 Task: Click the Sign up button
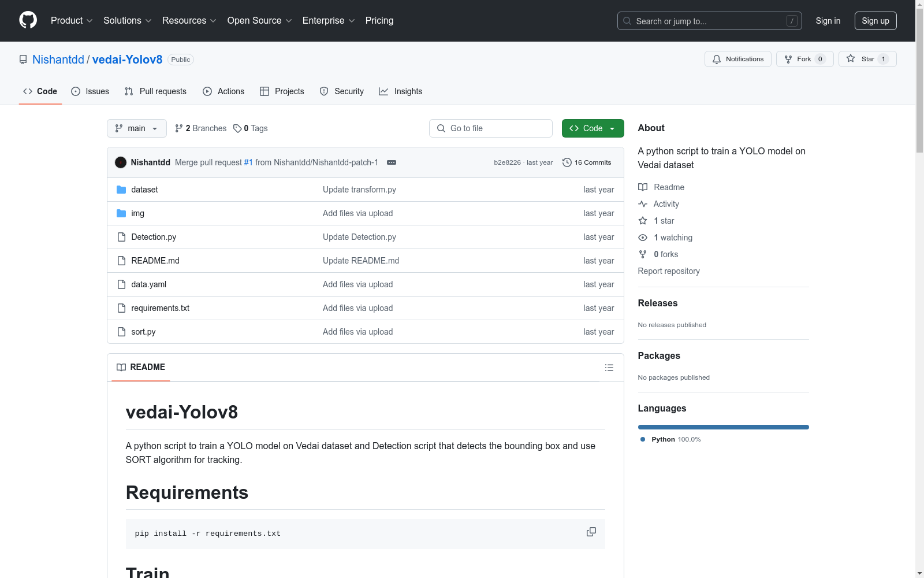tap(875, 21)
